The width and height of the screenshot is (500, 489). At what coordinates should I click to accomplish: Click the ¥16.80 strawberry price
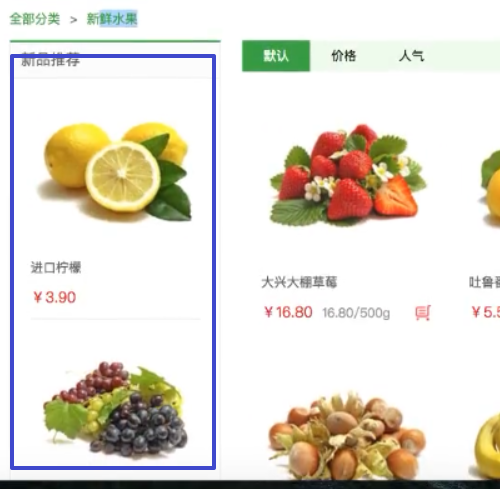tap(288, 312)
